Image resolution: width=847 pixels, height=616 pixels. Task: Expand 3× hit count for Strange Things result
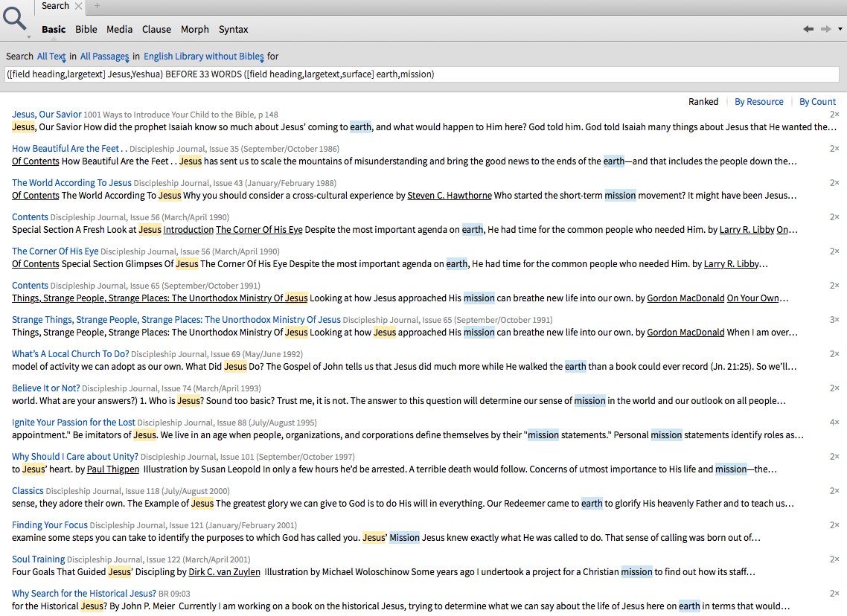tap(834, 320)
